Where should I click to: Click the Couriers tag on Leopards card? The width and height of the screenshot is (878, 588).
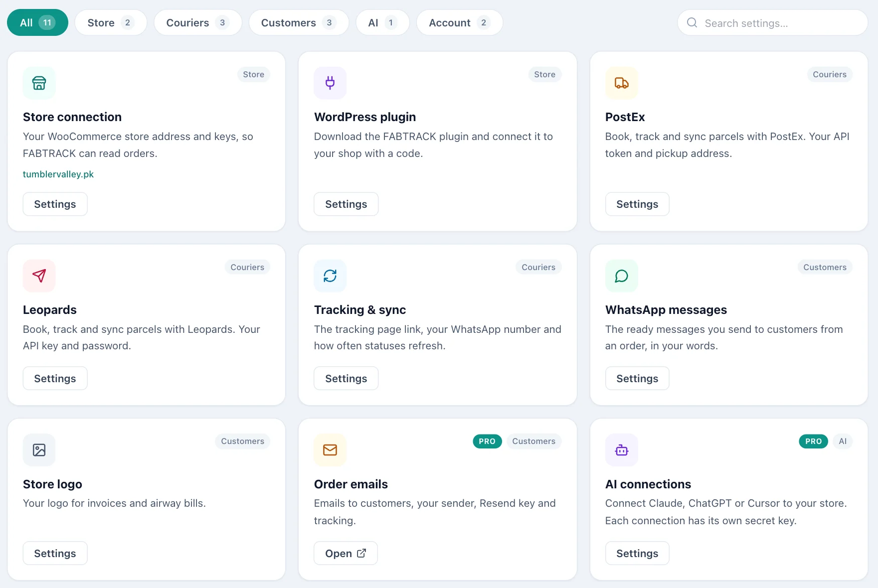pyautogui.click(x=247, y=267)
